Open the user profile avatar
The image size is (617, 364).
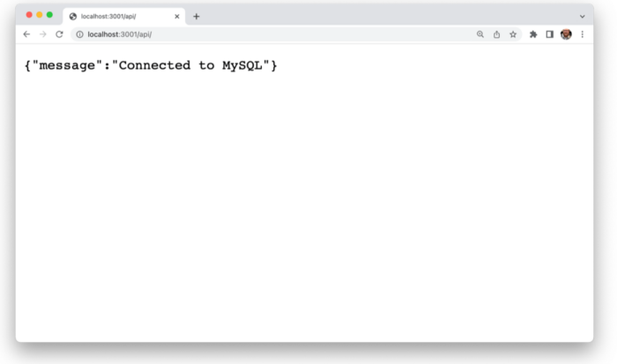(x=566, y=34)
